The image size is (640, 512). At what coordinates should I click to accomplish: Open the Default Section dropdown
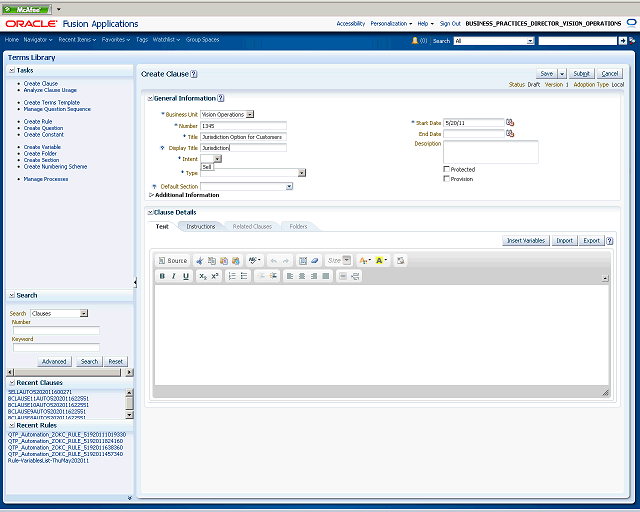pyautogui.click(x=289, y=187)
